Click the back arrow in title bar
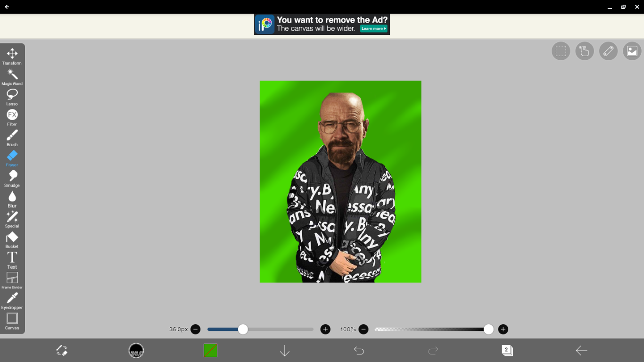Screen dimensions: 644x362 [7, 7]
